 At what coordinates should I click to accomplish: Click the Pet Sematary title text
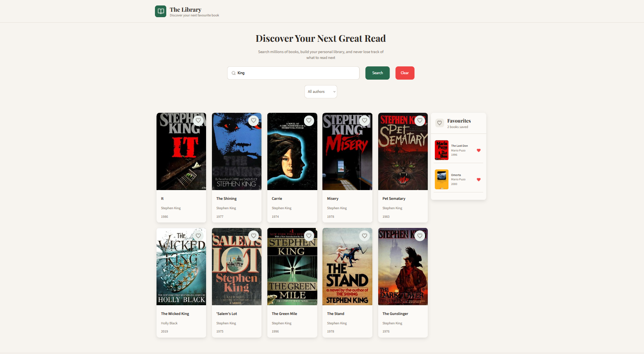pyautogui.click(x=394, y=199)
